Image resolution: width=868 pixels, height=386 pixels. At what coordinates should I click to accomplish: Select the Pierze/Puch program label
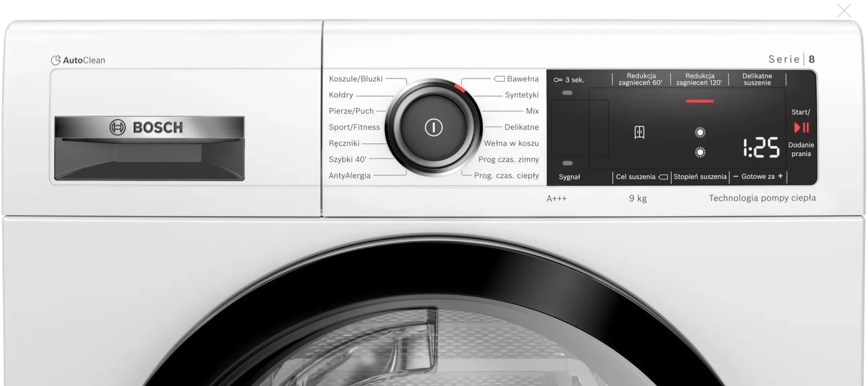351,111
